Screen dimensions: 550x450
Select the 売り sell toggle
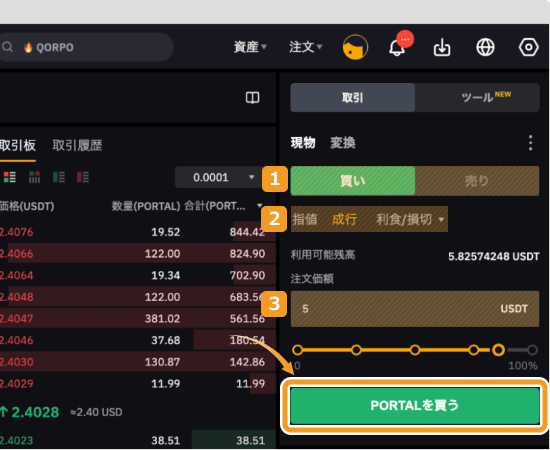(x=477, y=181)
